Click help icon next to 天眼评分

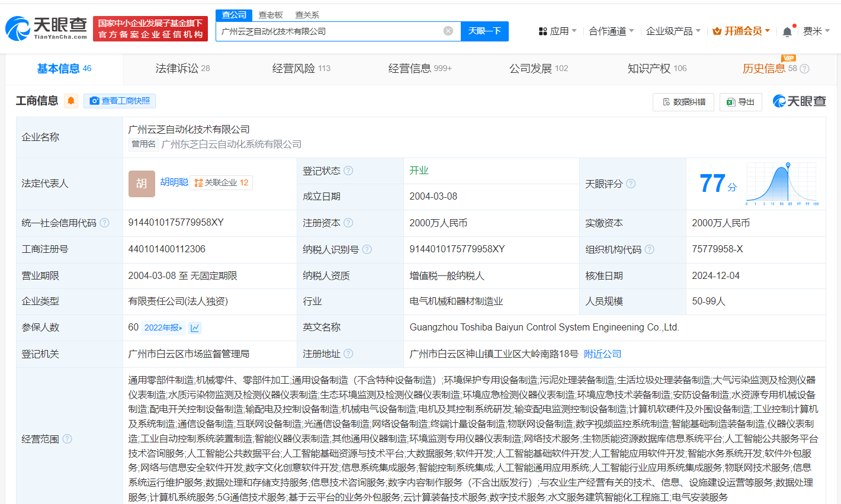coord(631,184)
